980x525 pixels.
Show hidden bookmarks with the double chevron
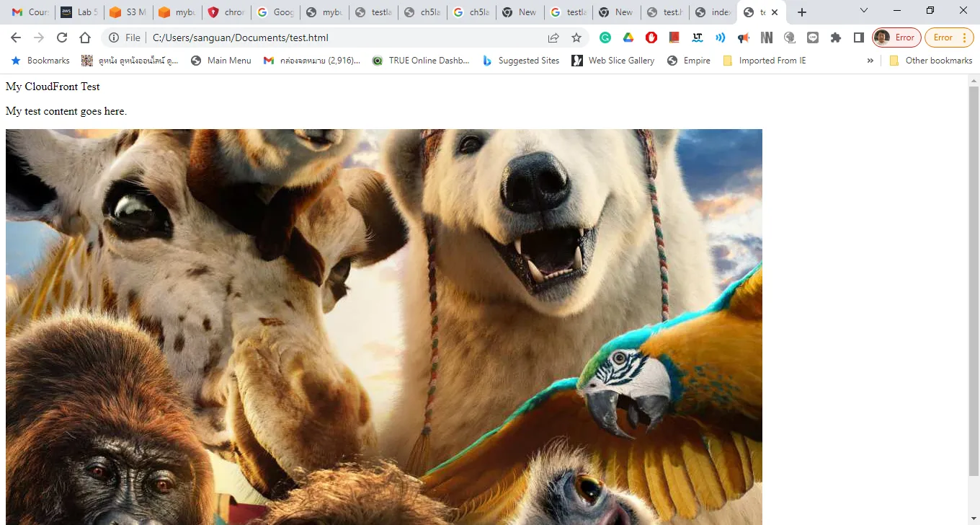870,61
